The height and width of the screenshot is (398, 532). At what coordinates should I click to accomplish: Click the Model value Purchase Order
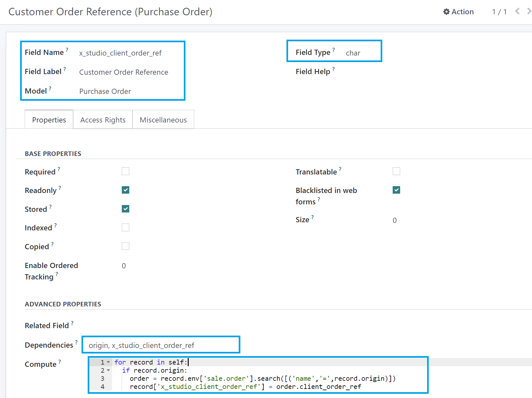click(105, 91)
